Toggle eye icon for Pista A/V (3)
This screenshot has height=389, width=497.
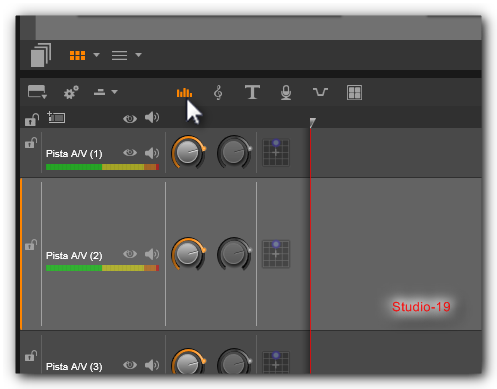[x=130, y=365]
